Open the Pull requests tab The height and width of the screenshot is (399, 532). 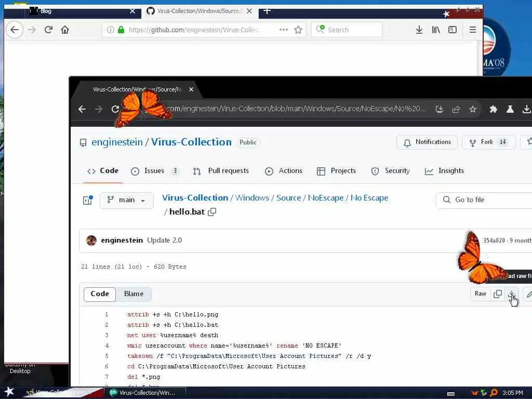click(x=221, y=170)
